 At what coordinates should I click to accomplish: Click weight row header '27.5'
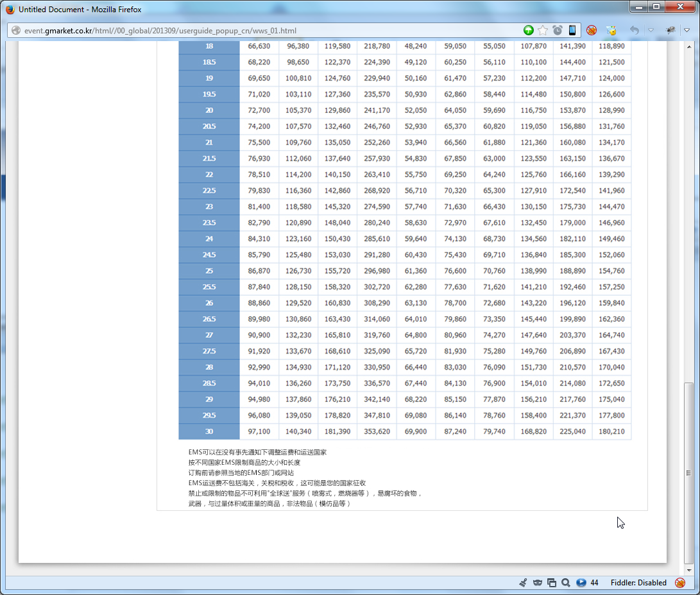(209, 351)
